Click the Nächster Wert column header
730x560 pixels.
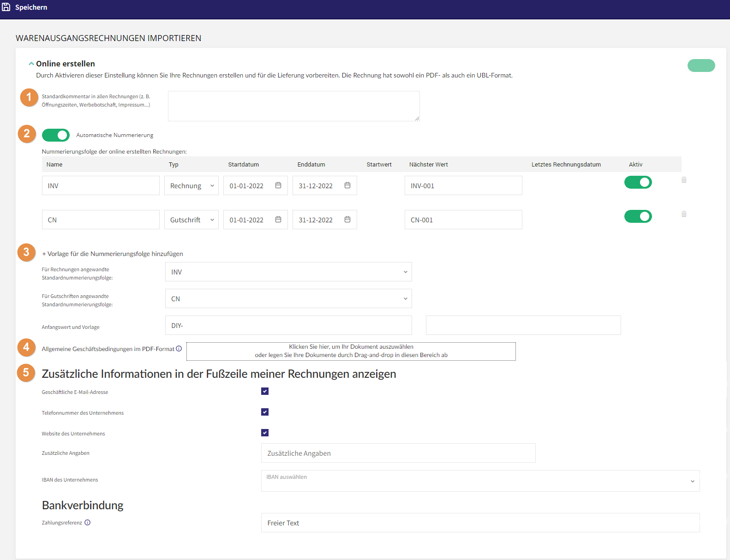point(429,164)
